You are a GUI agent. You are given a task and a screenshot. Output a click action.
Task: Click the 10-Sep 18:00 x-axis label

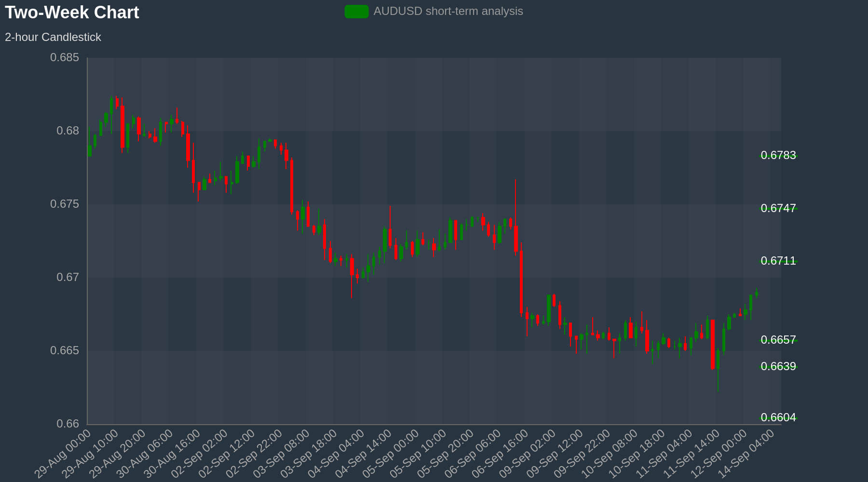click(x=637, y=454)
